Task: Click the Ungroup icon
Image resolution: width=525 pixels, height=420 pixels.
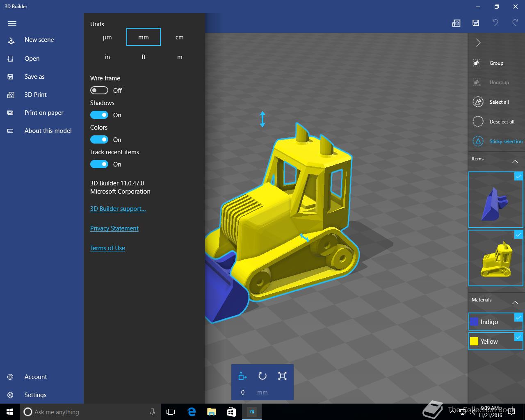Action: [x=477, y=82]
